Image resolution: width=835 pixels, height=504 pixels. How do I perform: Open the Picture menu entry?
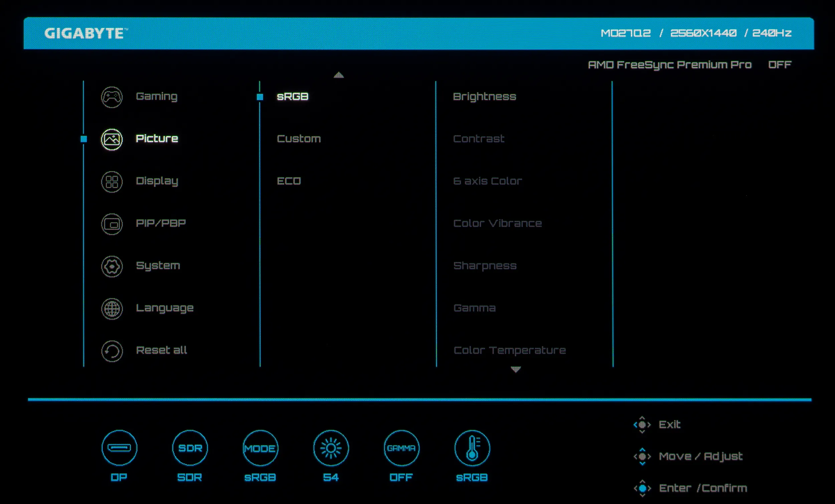point(157,139)
